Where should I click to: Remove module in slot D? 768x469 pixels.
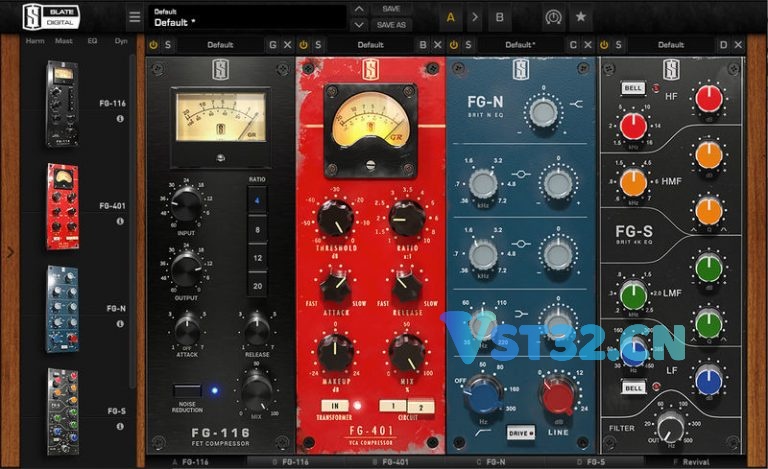(738, 45)
